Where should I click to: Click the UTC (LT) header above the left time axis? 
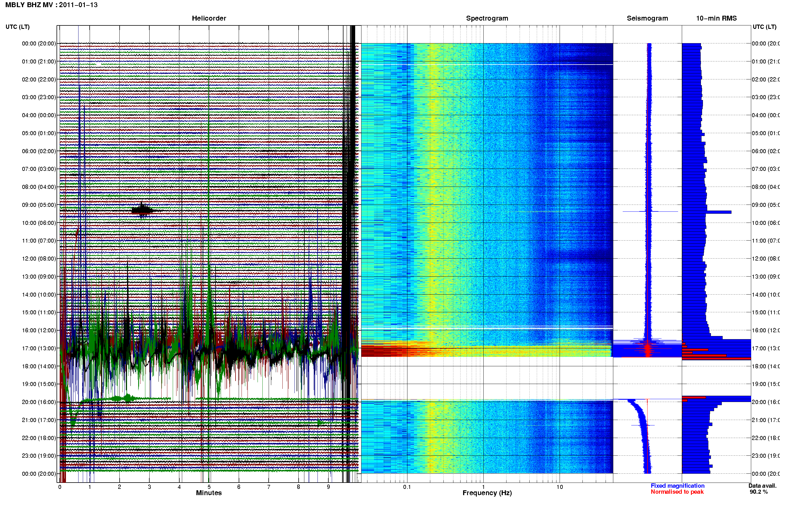pyautogui.click(x=17, y=27)
